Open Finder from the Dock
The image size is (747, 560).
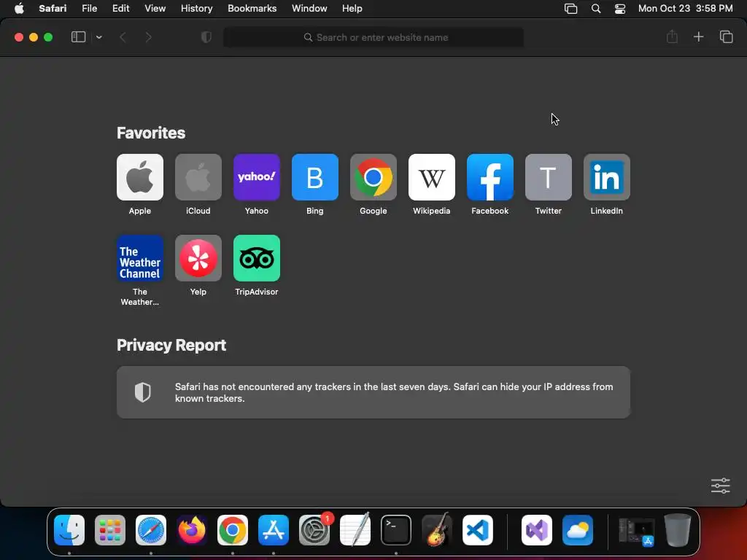coord(69,530)
